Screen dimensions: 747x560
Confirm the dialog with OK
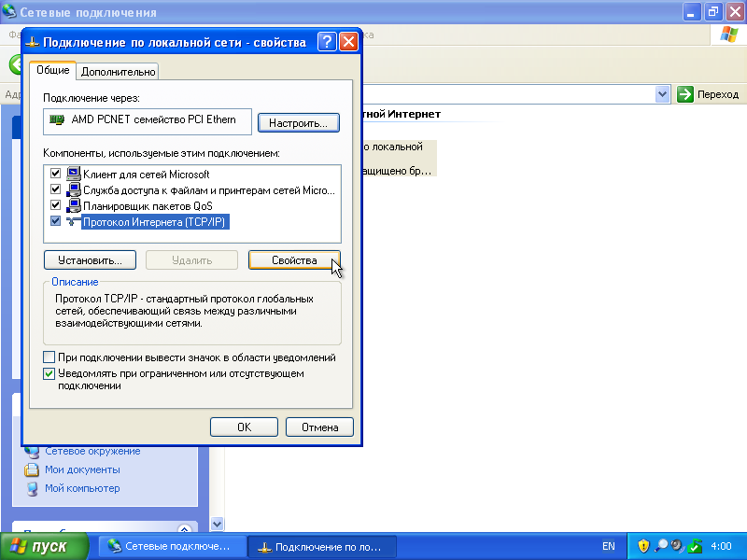(x=244, y=427)
